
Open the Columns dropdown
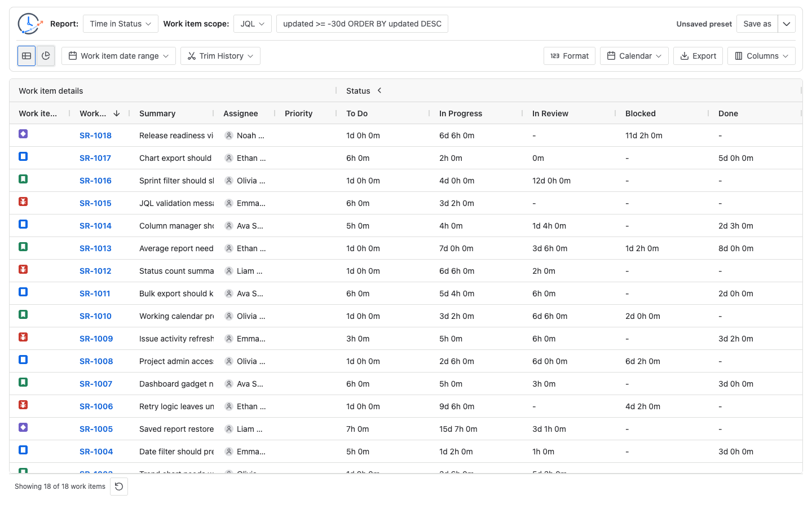coord(762,56)
